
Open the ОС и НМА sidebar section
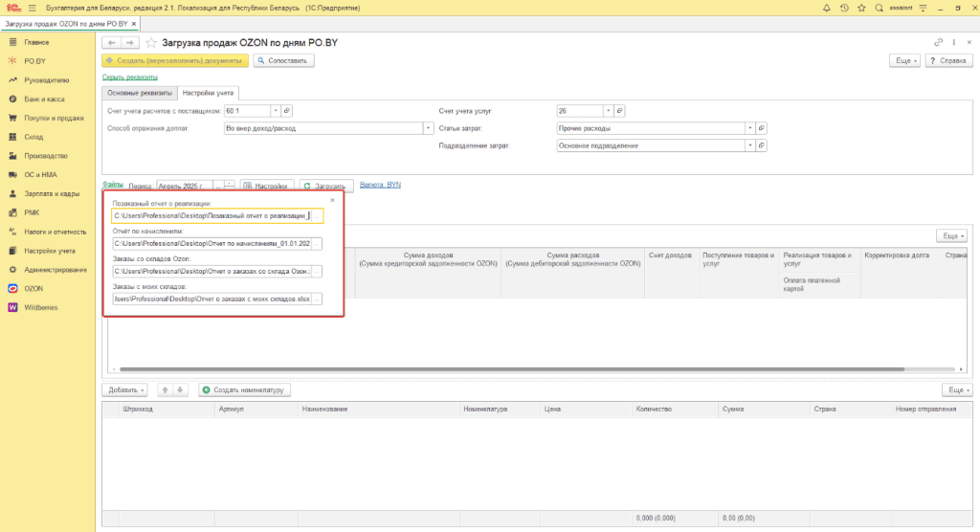(x=40, y=174)
